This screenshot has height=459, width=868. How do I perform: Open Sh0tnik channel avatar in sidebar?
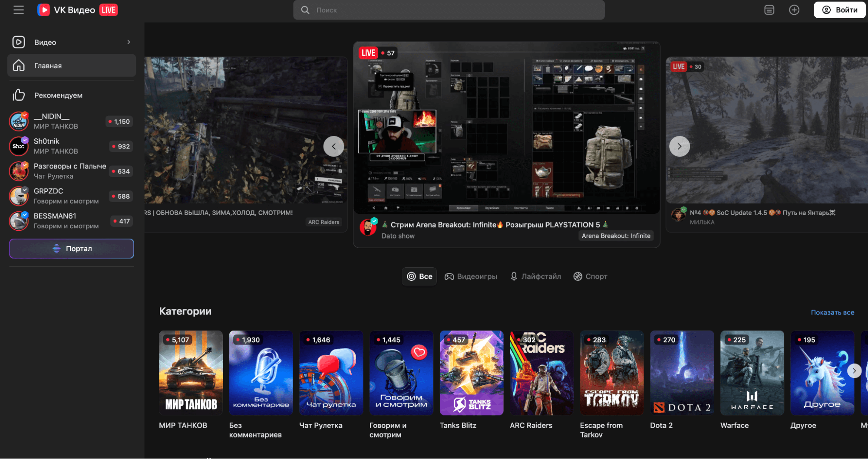click(x=19, y=146)
